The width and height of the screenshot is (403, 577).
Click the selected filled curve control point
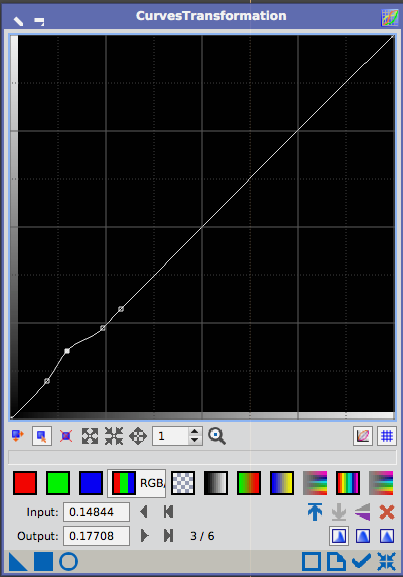[67, 351]
